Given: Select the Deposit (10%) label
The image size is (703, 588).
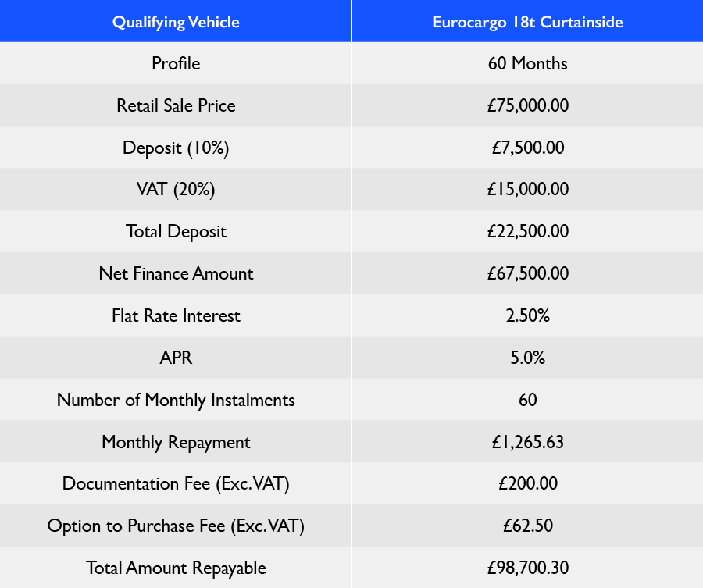Looking at the screenshot, I should point(176,148).
